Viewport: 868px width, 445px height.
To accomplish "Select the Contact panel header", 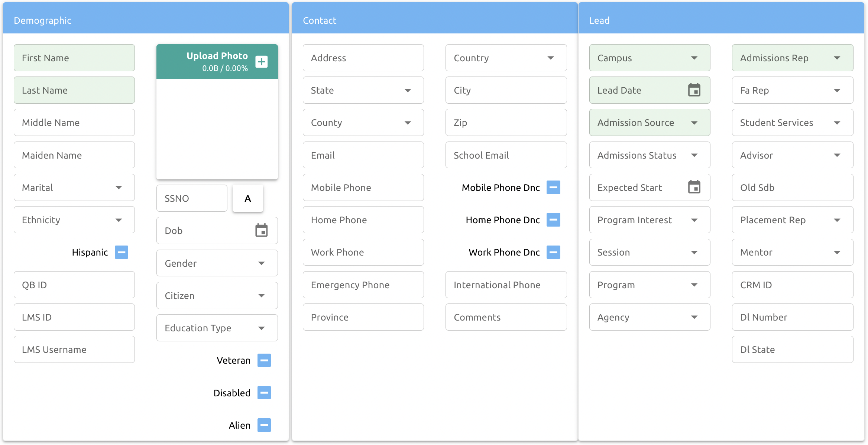I will point(434,20).
